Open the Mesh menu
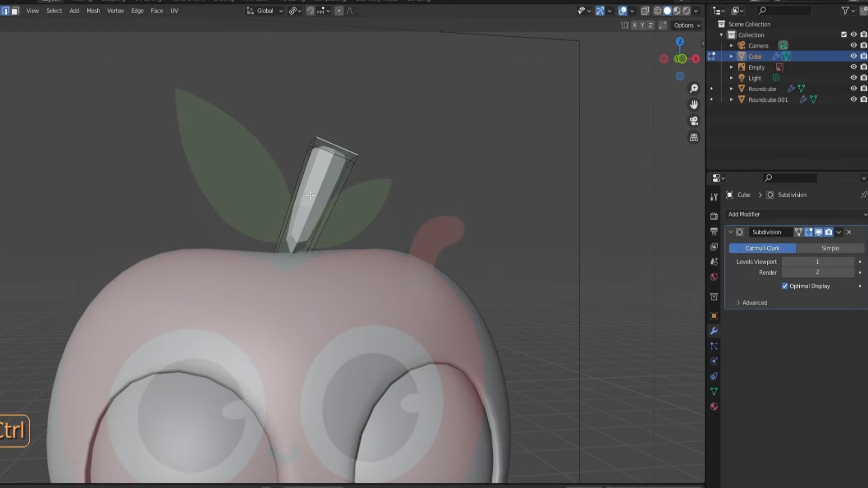This screenshot has height=488, width=868. (x=93, y=10)
